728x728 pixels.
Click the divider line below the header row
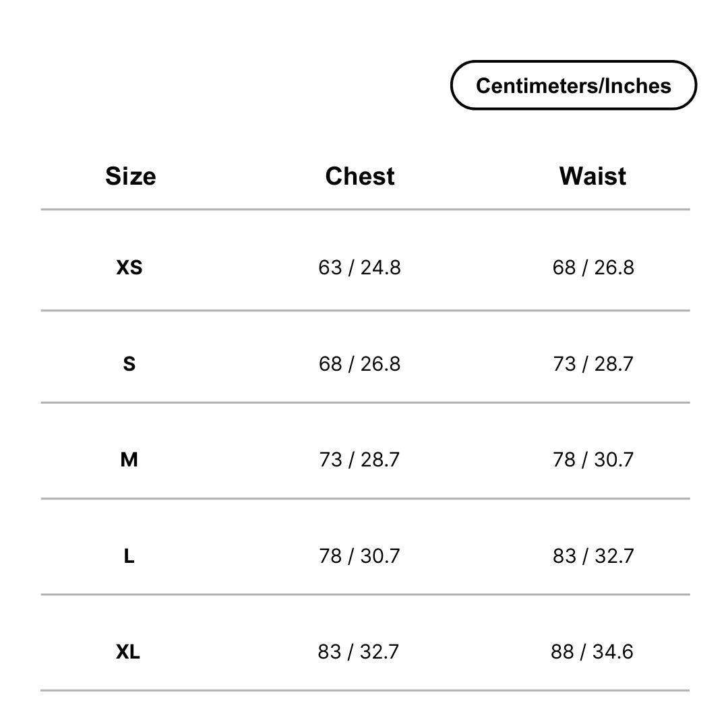(x=365, y=210)
